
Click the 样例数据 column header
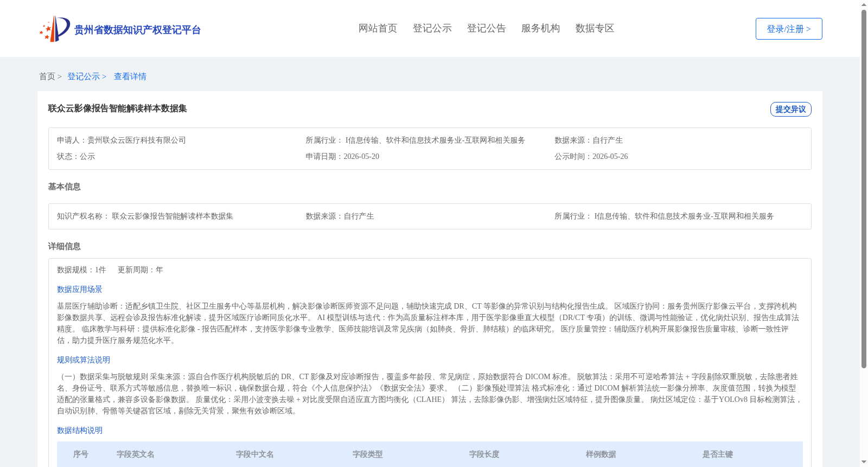[601, 454]
